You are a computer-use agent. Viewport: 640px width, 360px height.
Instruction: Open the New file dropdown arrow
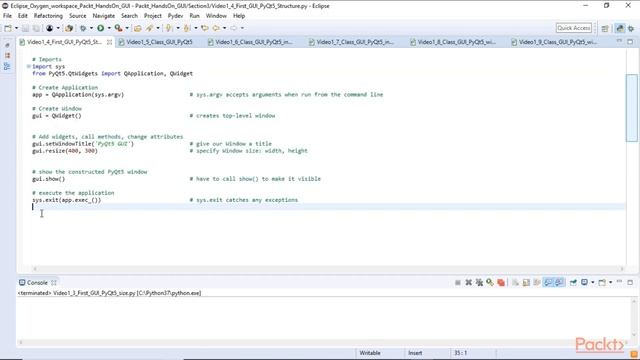tap(16, 28)
